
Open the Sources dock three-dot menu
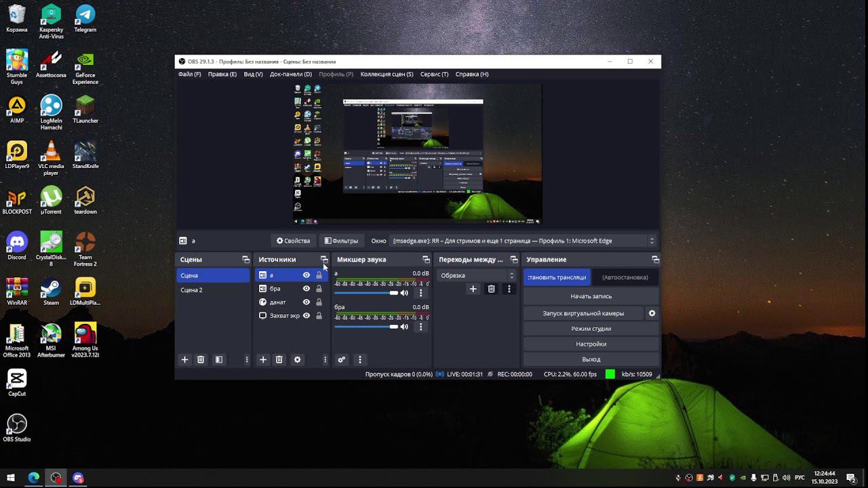[325, 360]
